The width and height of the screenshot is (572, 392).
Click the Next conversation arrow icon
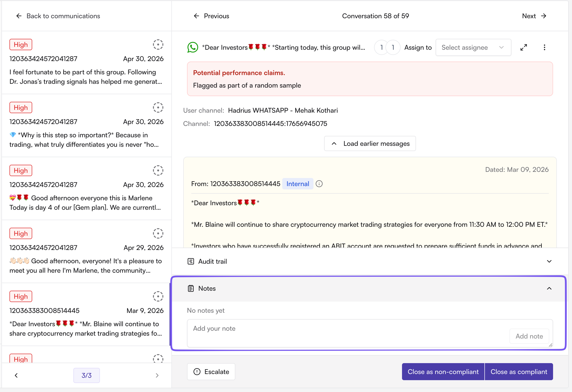pyautogui.click(x=544, y=16)
